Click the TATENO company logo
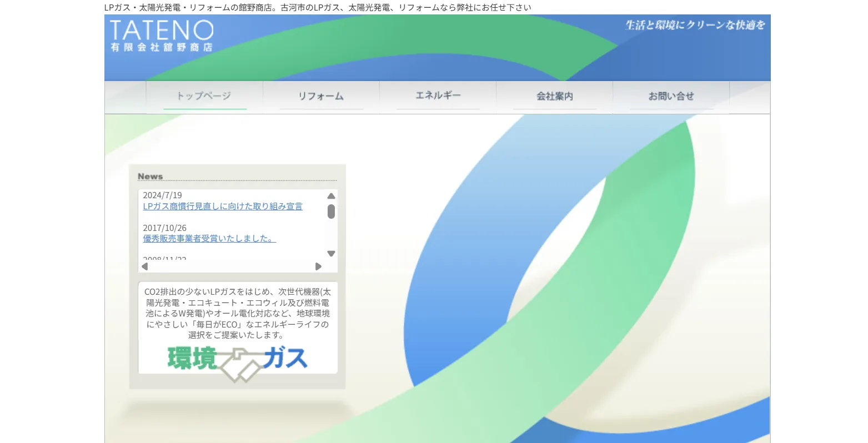 point(161,36)
